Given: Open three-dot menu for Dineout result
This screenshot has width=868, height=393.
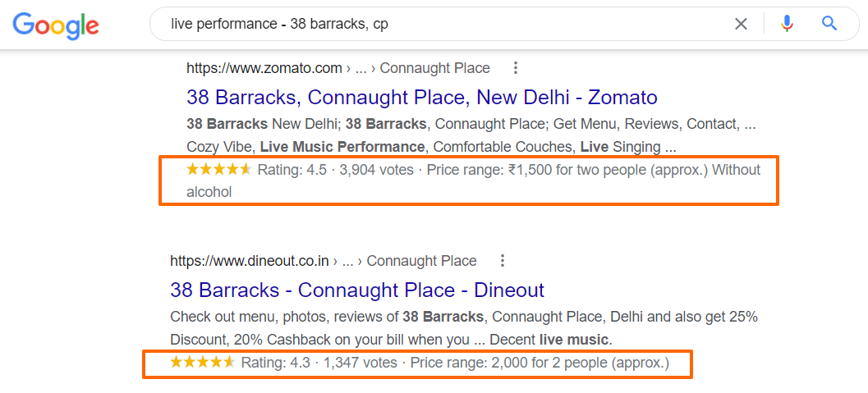Looking at the screenshot, I should click(x=502, y=260).
